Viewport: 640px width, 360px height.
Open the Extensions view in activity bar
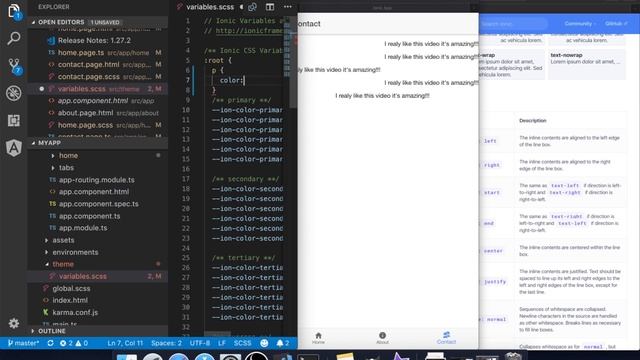[x=14, y=120]
